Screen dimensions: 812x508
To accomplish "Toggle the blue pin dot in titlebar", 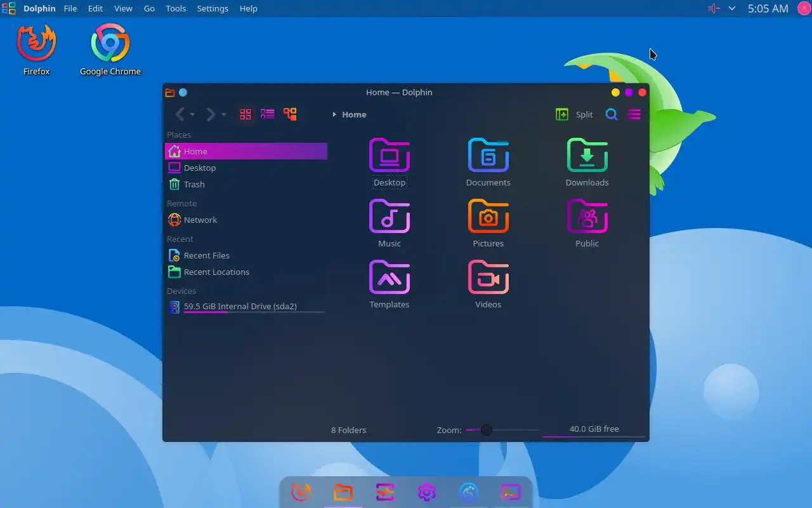I will coord(183,93).
